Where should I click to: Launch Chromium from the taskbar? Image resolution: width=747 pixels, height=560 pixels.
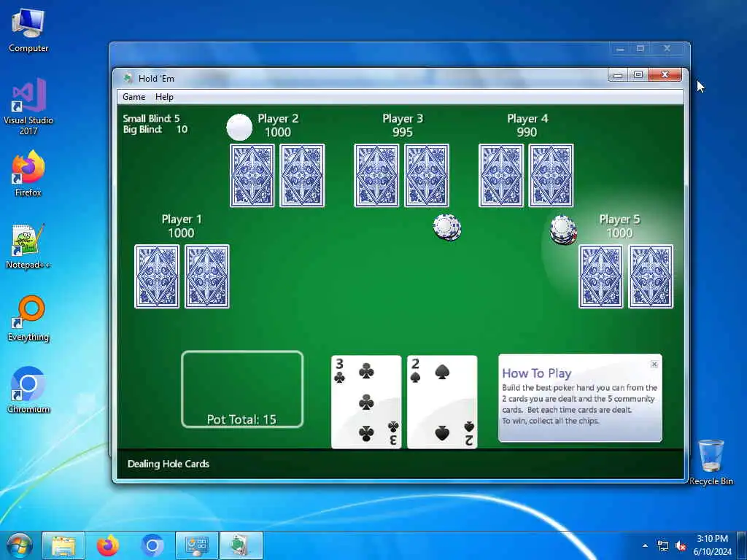(152, 545)
